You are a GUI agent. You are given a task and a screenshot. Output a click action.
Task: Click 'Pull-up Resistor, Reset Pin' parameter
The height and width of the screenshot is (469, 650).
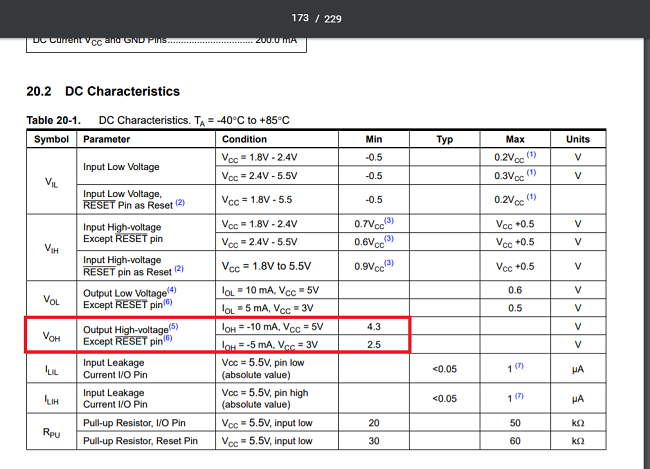140,441
